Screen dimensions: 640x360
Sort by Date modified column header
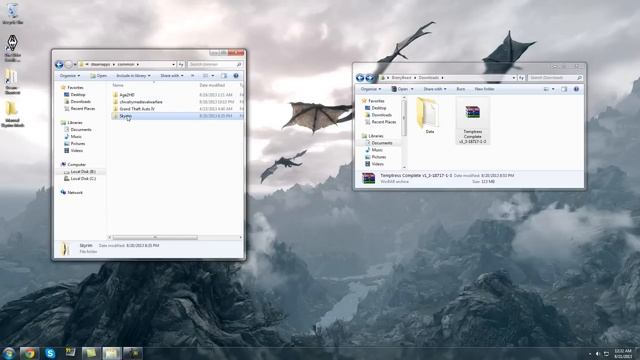212,85
